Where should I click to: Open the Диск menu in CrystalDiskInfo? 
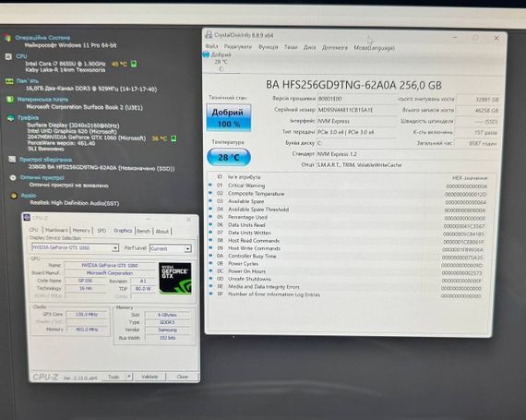click(x=310, y=48)
